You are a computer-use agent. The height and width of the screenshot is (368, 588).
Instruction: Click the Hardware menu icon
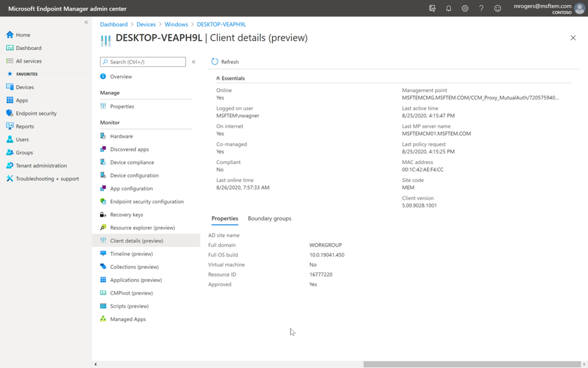(x=103, y=136)
